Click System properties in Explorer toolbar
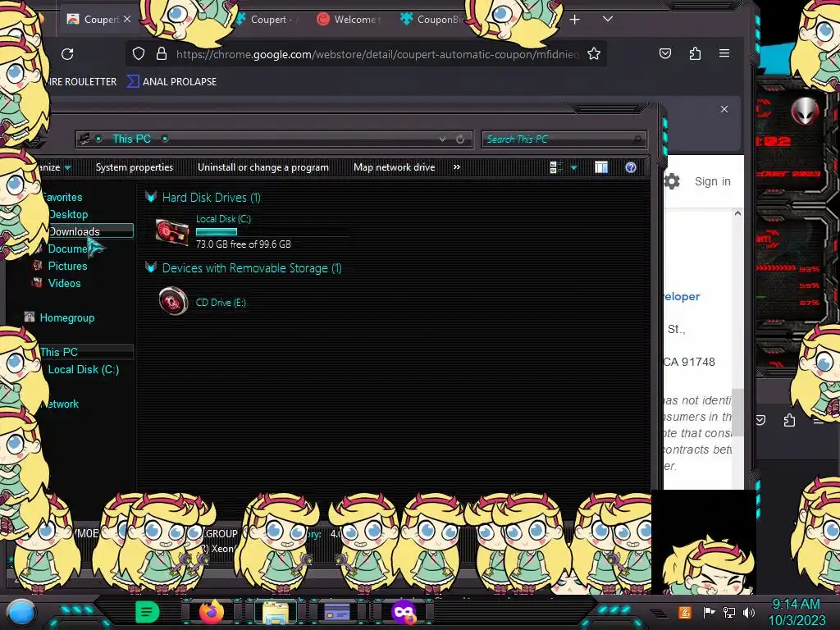Image resolution: width=840 pixels, height=630 pixels. point(135,167)
